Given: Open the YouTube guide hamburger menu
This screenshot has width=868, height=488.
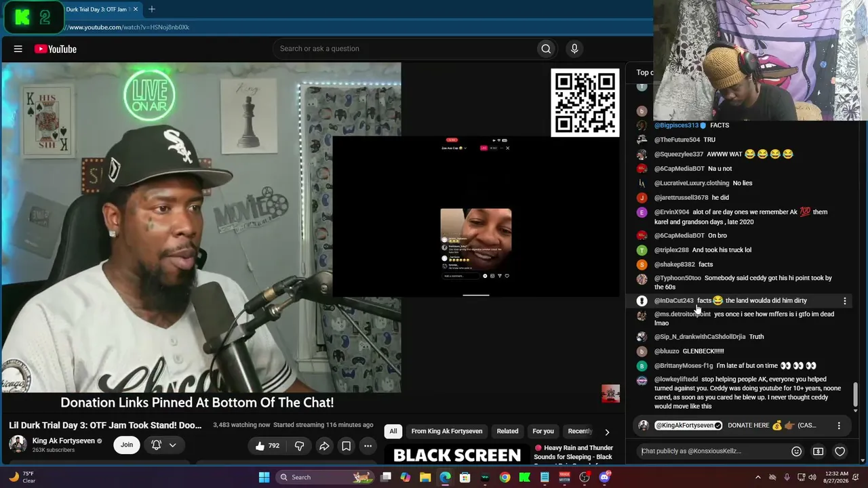Looking at the screenshot, I should tap(18, 49).
